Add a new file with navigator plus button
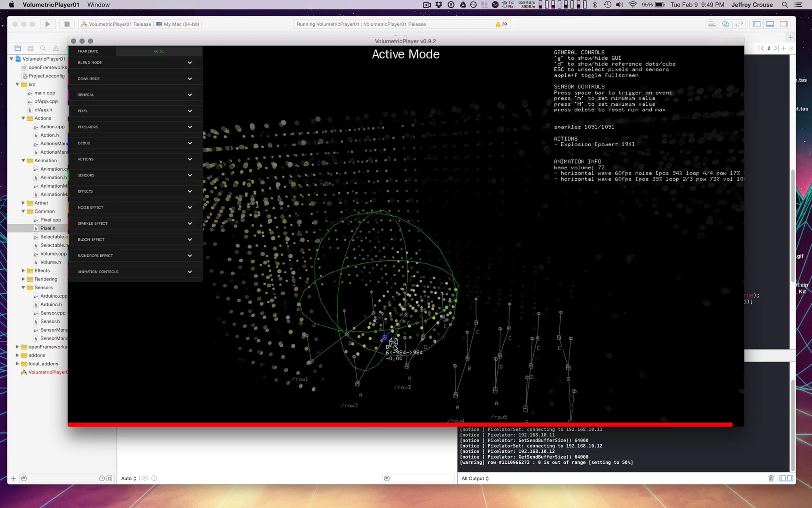This screenshot has width=812, height=508. tap(13, 479)
